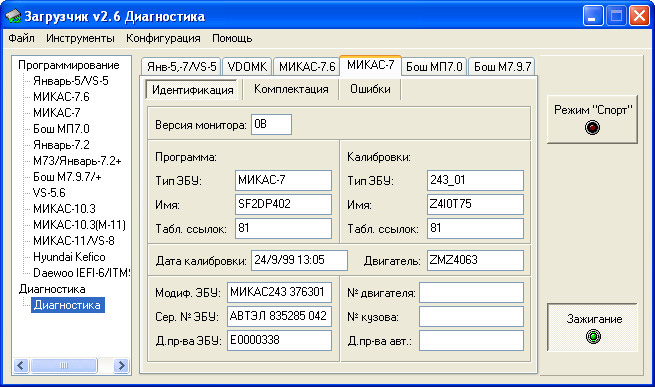Open the Конфигурация menu
This screenshot has width=655, height=387.
[x=163, y=38]
